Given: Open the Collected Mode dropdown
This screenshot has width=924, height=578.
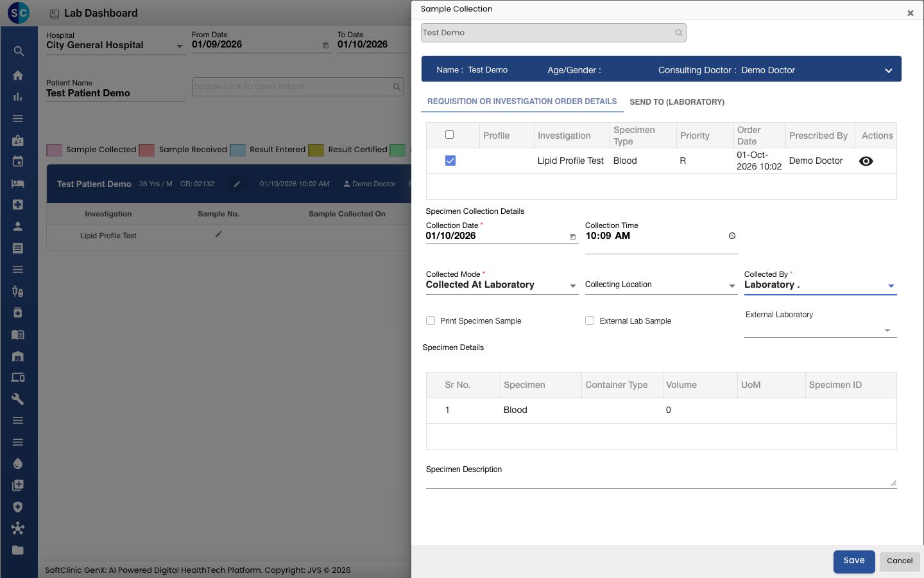Looking at the screenshot, I should click(x=502, y=285).
